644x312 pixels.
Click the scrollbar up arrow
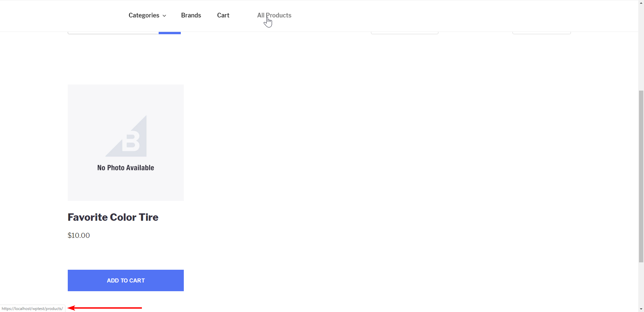tap(641, 2)
